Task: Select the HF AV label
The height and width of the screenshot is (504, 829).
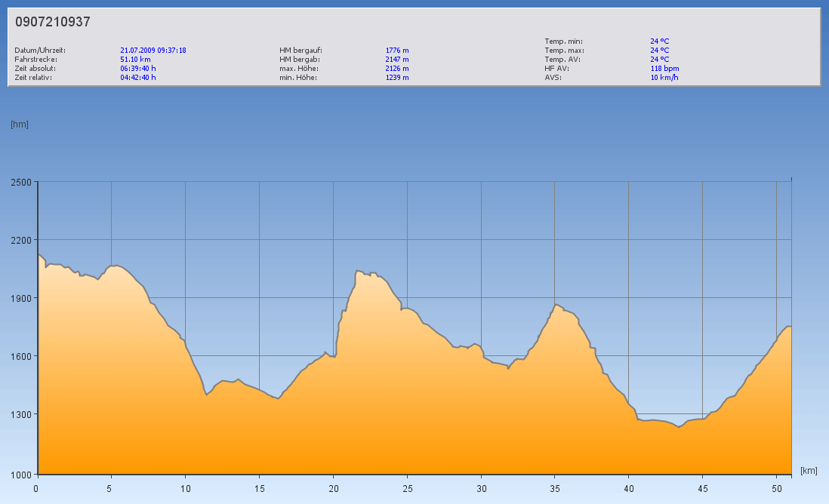Action: (x=556, y=69)
